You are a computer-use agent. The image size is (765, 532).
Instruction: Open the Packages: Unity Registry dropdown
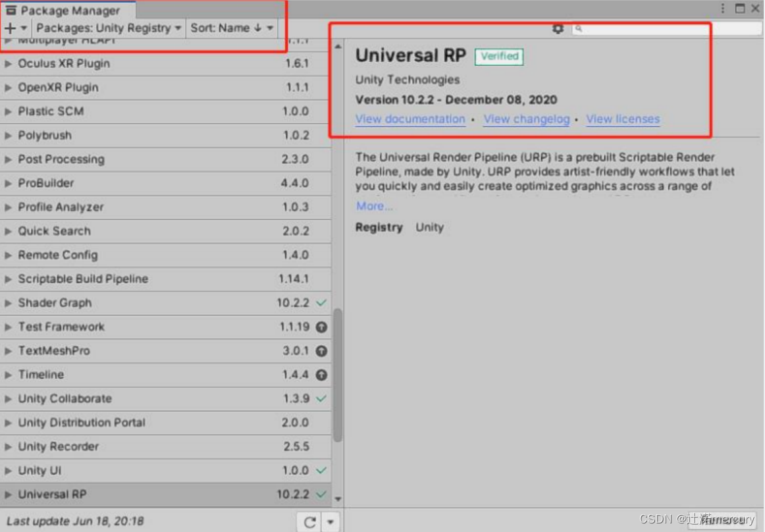click(109, 28)
